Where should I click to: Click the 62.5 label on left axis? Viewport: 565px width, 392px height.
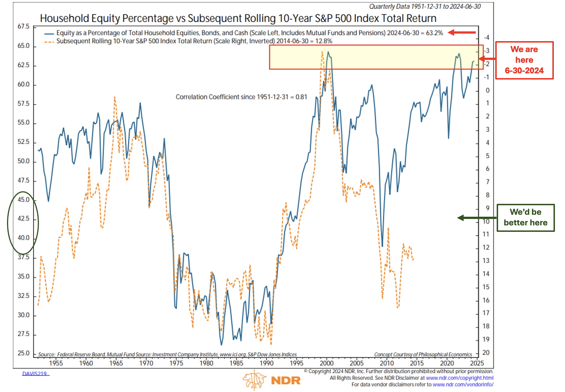click(24, 65)
